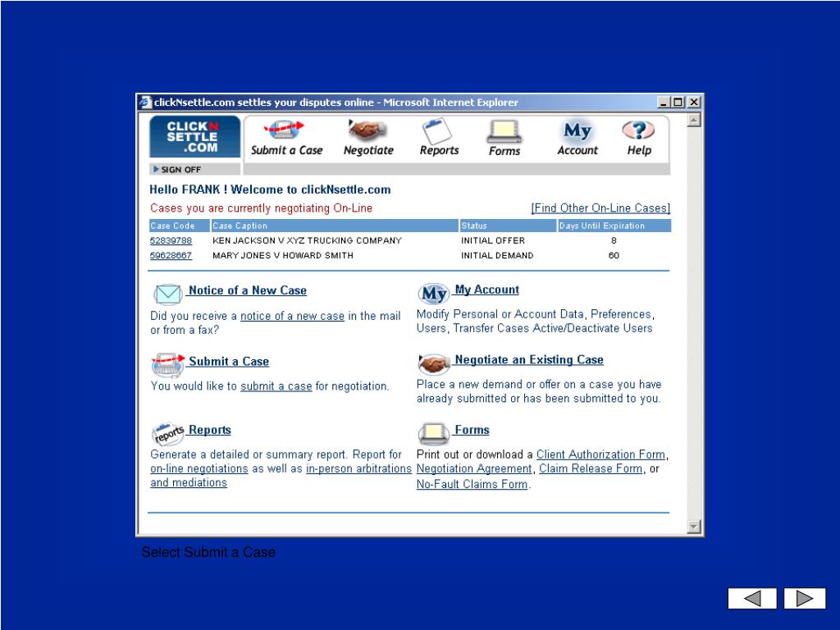
Task: Maximize the Internet Explorer window
Action: point(678,102)
